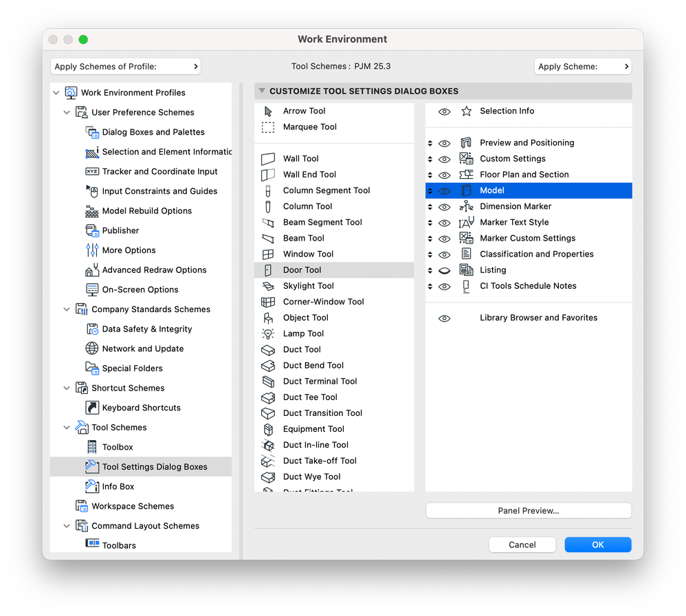Select the Marker Custom Settings row
Image resolution: width=686 pixels, height=616 pixels.
click(x=529, y=239)
